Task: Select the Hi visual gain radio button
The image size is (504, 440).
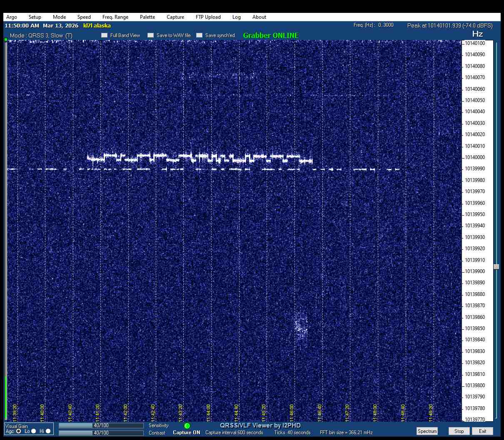Action: coord(48,431)
